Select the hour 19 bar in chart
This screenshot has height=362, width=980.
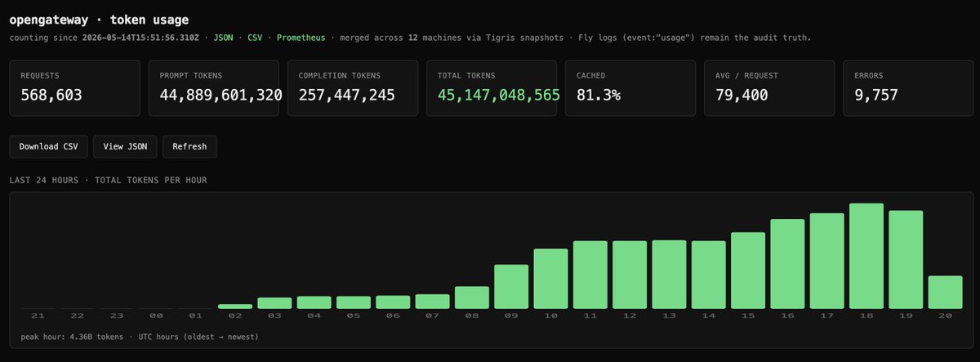click(x=906, y=260)
